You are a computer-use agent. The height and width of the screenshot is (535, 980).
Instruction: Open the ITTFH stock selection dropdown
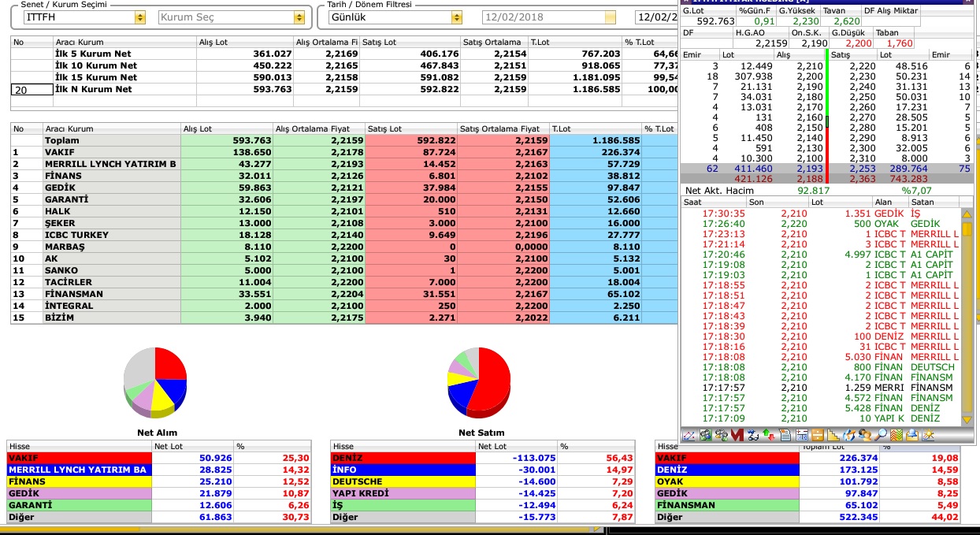[x=140, y=17]
